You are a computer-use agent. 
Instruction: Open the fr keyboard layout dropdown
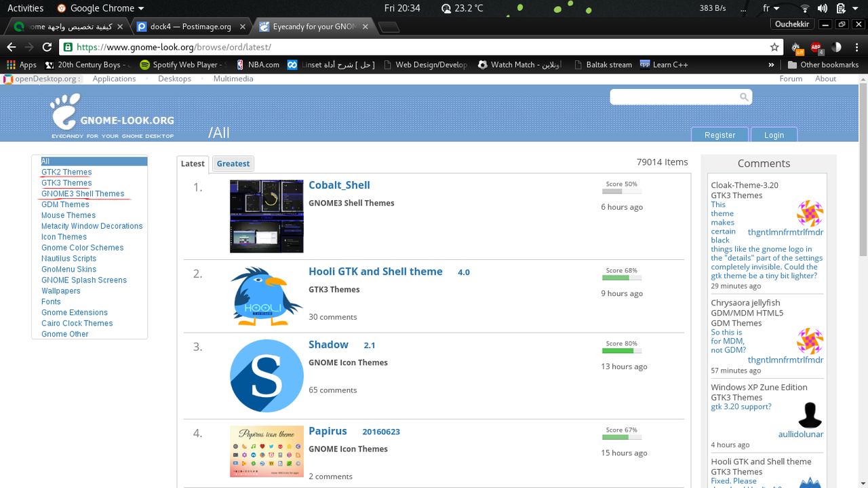point(771,8)
